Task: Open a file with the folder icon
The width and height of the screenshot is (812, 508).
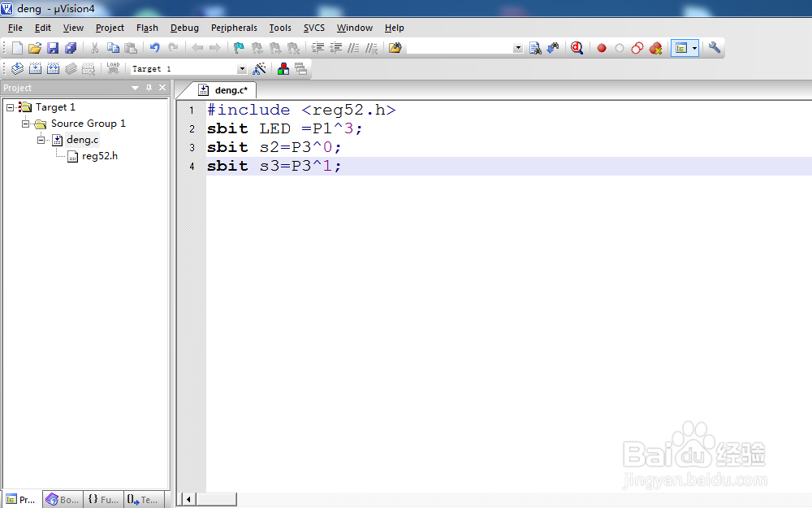Action: click(35, 48)
